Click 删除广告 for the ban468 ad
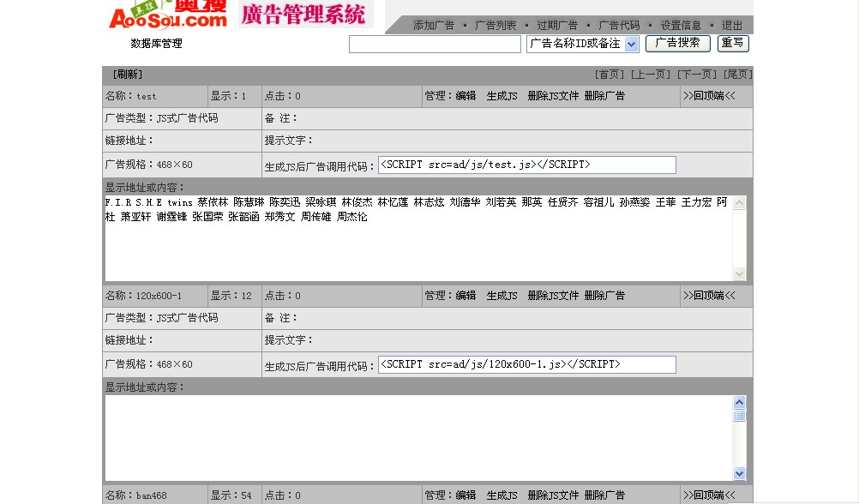This screenshot has width=859, height=504. 604,495
